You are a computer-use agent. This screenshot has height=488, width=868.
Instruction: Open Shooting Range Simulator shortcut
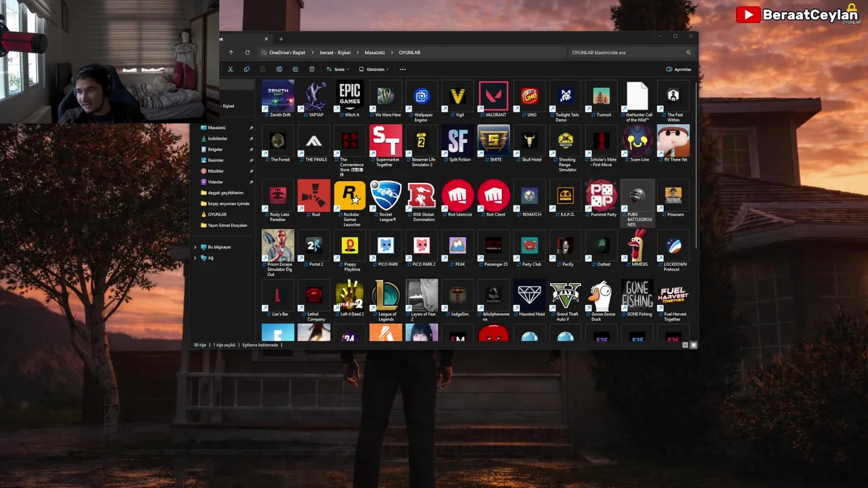pyautogui.click(x=566, y=141)
